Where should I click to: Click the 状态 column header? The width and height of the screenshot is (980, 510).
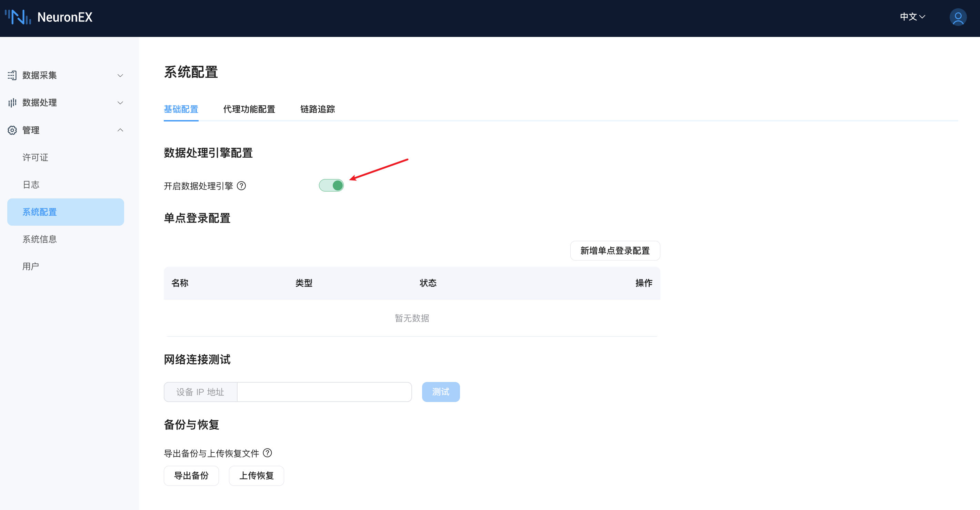[428, 283]
